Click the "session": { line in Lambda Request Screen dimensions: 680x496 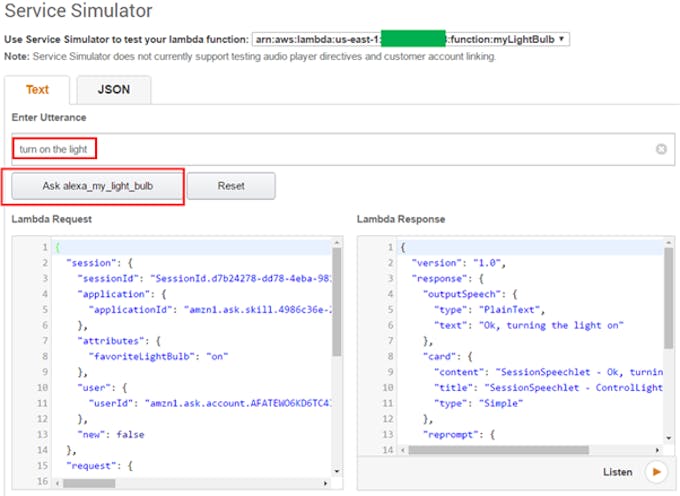pyautogui.click(x=99, y=263)
